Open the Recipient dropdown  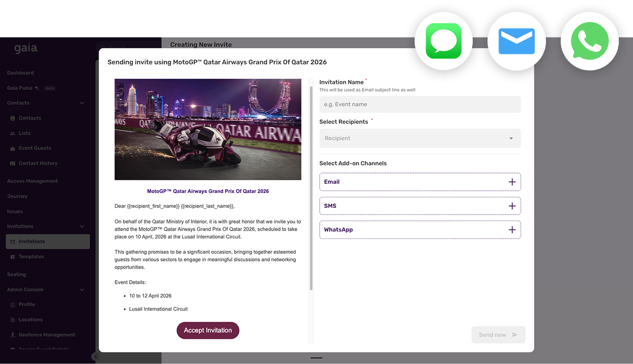[x=420, y=138]
